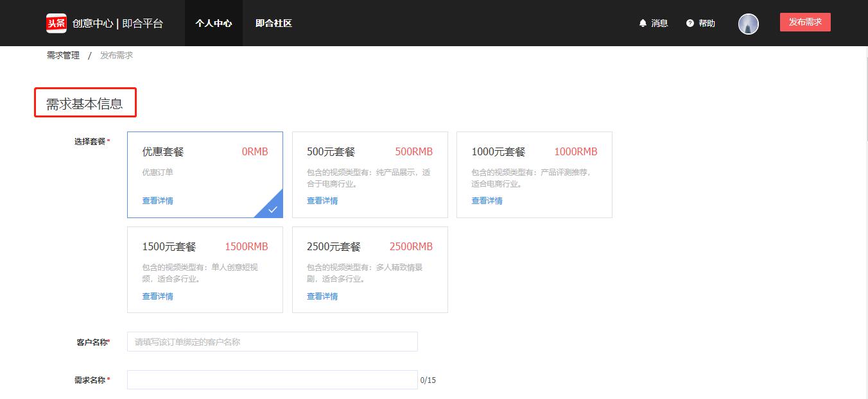868x399 pixels.
Task: Click the 头条 logo icon
Action: (55, 22)
